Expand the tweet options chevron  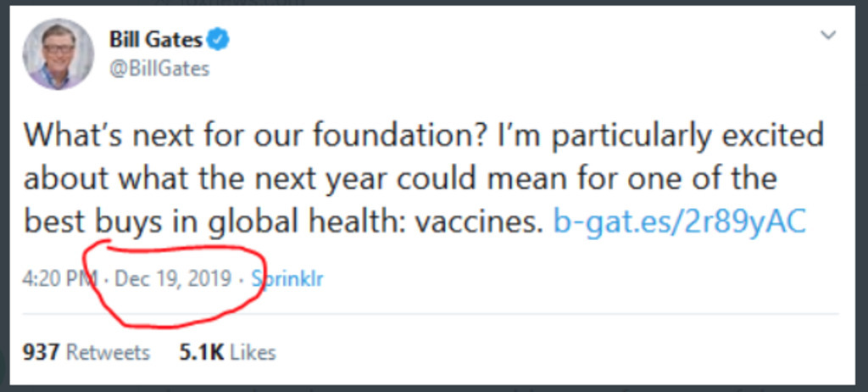828,36
